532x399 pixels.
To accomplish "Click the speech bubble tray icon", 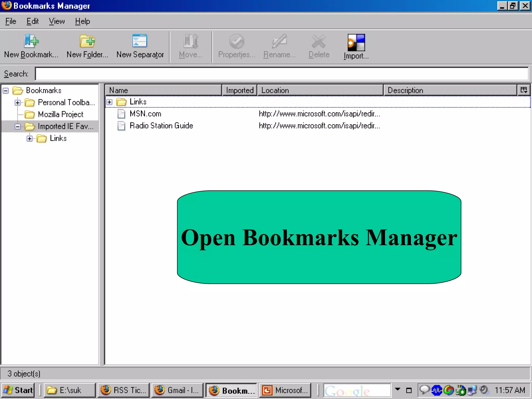I will [x=424, y=390].
